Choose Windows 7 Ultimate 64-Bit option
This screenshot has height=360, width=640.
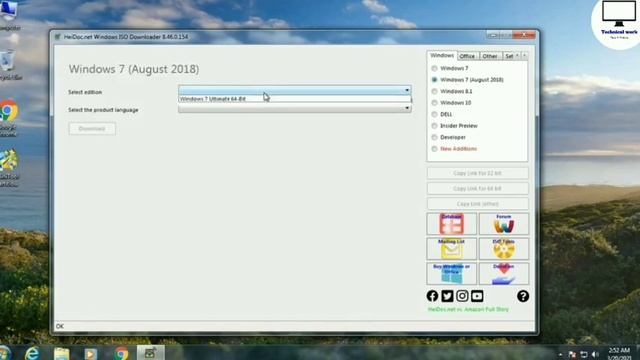tap(295, 99)
